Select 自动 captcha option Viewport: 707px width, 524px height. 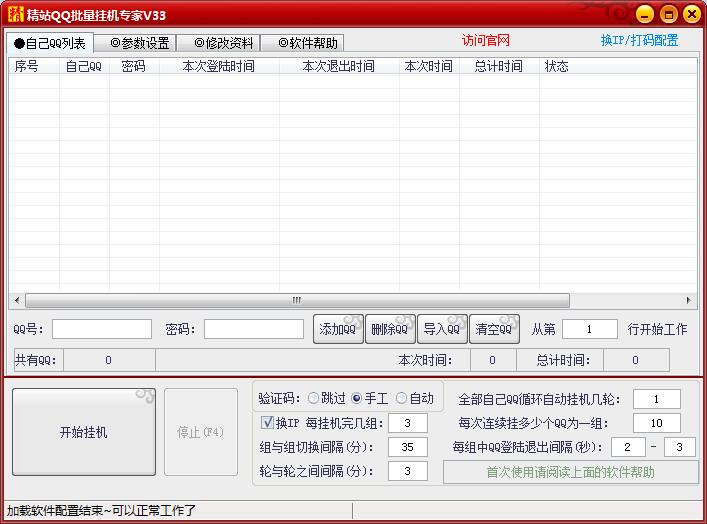[414, 398]
